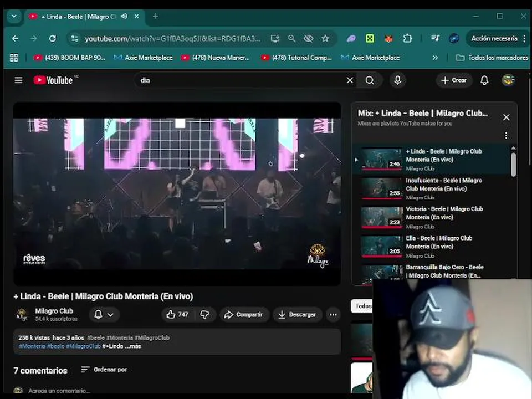532x399 pixels.
Task: Clear the search query with X
Action: click(350, 80)
